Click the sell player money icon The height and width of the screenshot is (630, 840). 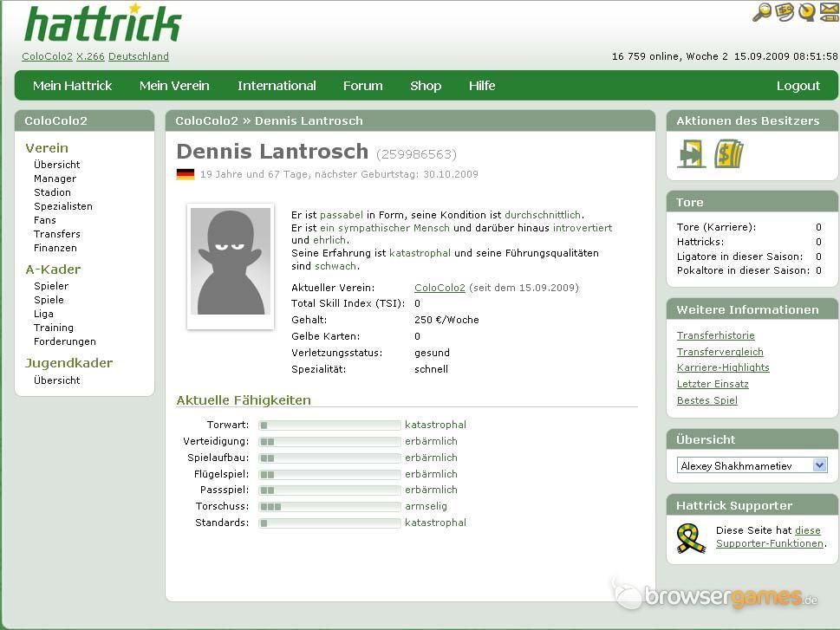[x=729, y=153]
